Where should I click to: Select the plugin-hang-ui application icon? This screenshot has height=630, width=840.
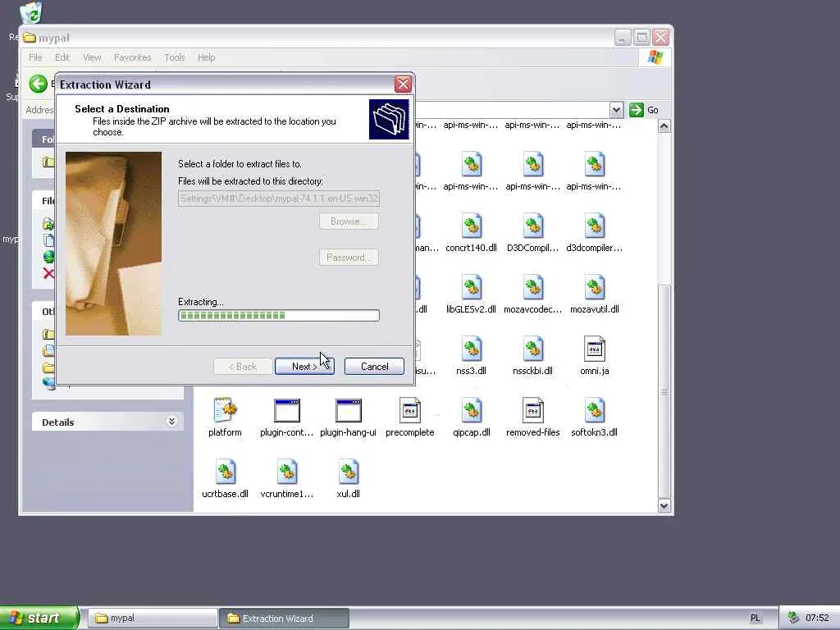348,410
